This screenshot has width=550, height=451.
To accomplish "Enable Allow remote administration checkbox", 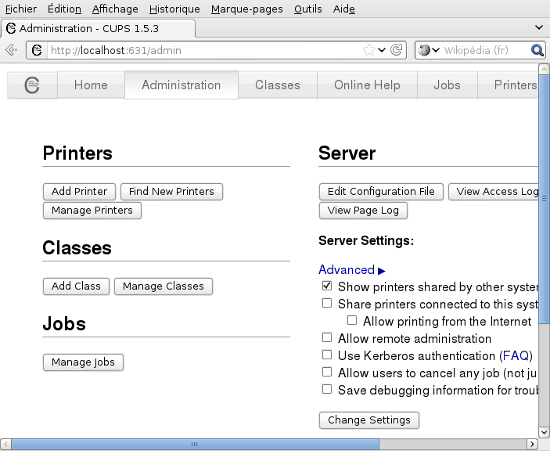I will (x=327, y=337).
